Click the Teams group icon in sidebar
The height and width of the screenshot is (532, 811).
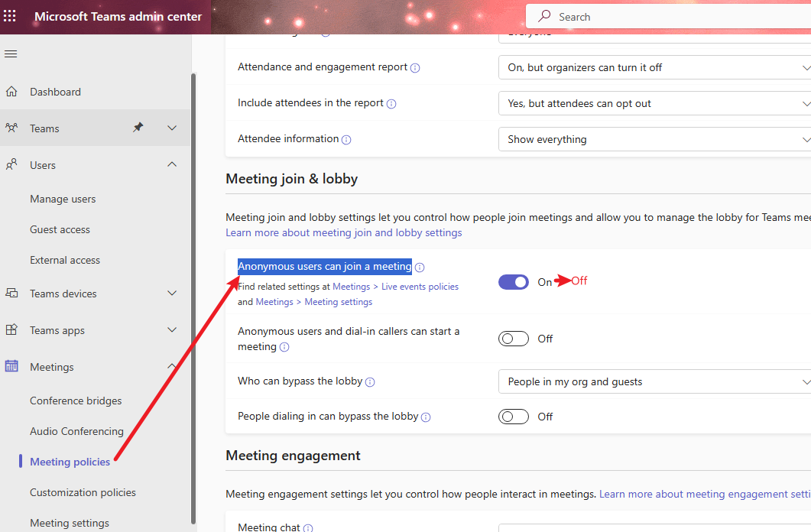(x=11, y=128)
